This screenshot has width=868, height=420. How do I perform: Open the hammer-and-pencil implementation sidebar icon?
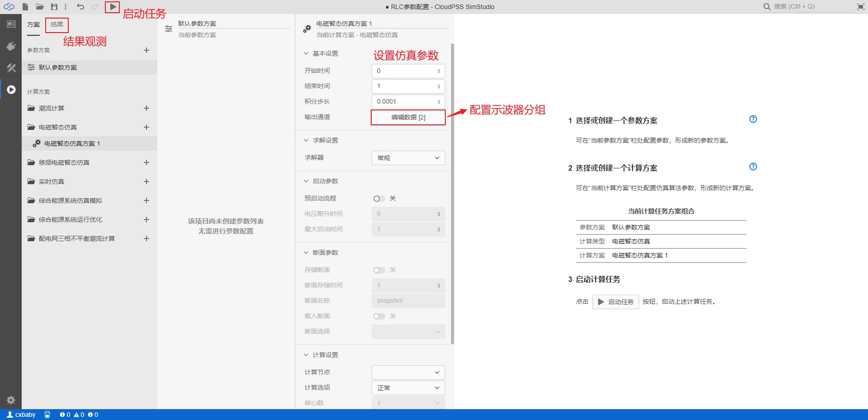11,68
